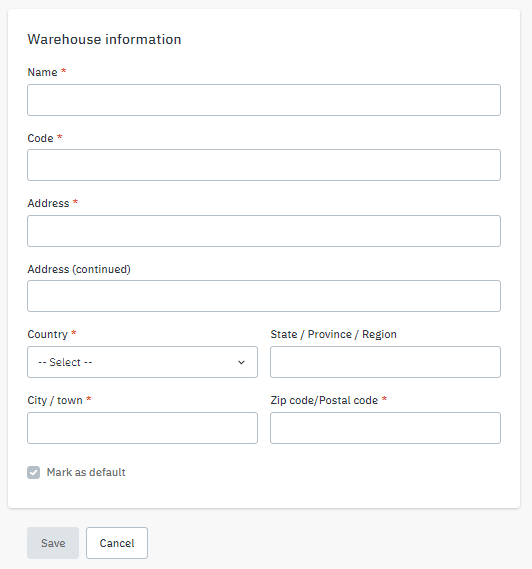Click the 'State / Province / Region' label
This screenshot has width=532, height=569.
[x=333, y=334]
